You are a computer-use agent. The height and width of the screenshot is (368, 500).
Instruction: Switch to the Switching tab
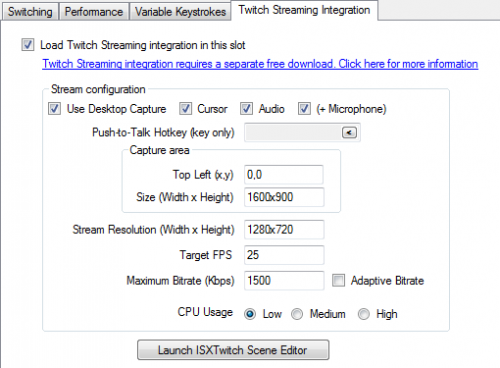(x=30, y=12)
